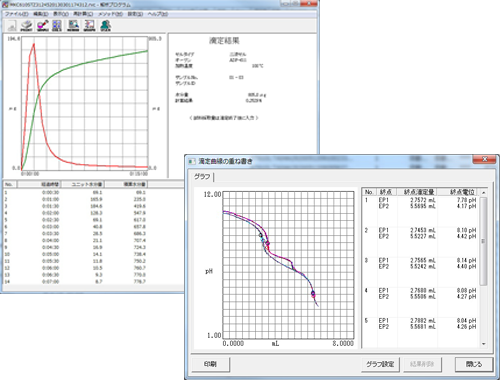Click row 14 time 0:07:00 in main table
Viewport: 500px width, 380px height.
click(x=50, y=282)
